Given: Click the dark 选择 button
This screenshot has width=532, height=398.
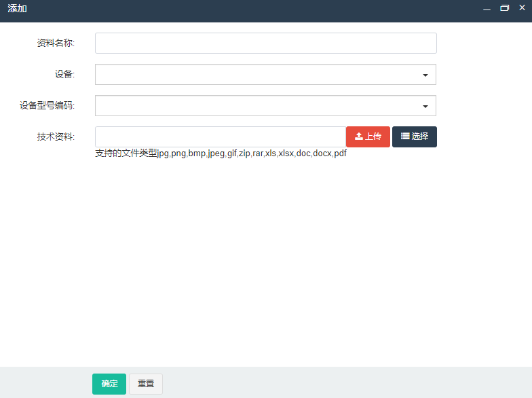Looking at the screenshot, I should coord(414,137).
